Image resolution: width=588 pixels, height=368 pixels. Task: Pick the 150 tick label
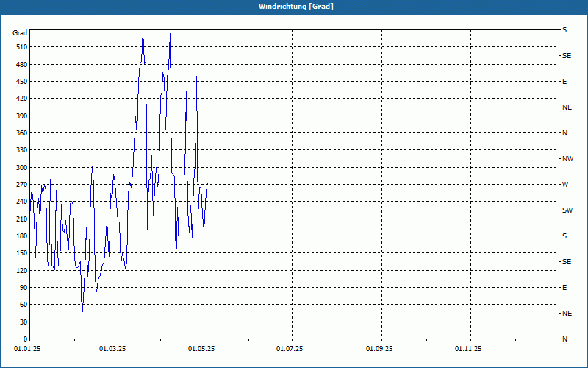pos(22,252)
